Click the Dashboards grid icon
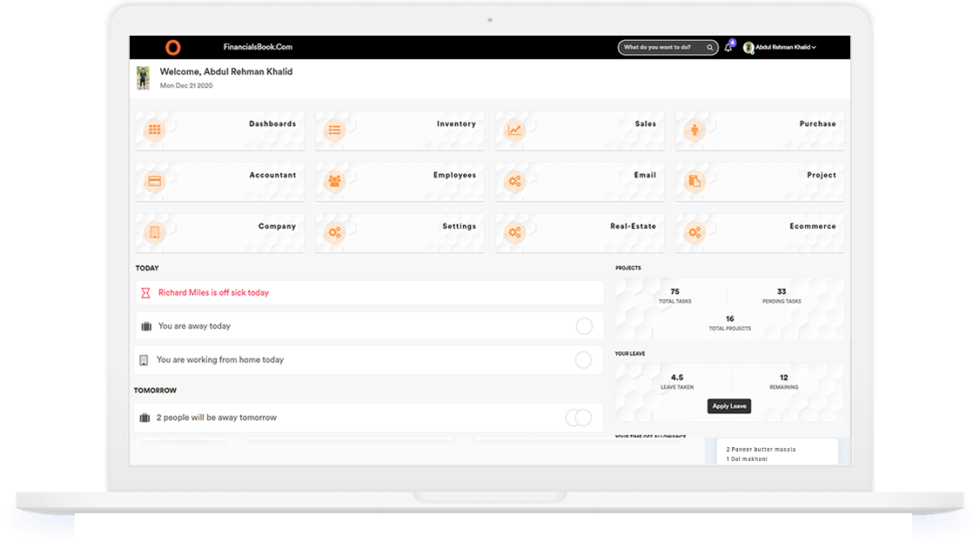 [154, 130]
